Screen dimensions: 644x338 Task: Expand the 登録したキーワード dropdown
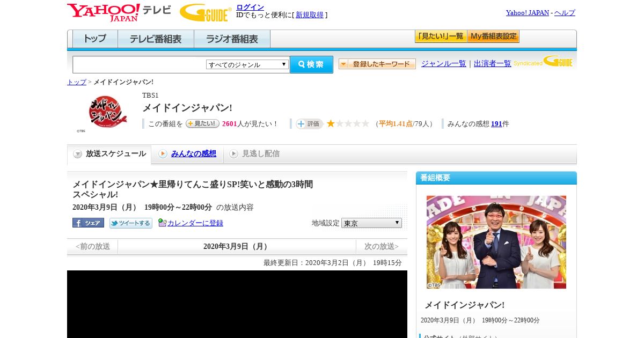point(377,64)
